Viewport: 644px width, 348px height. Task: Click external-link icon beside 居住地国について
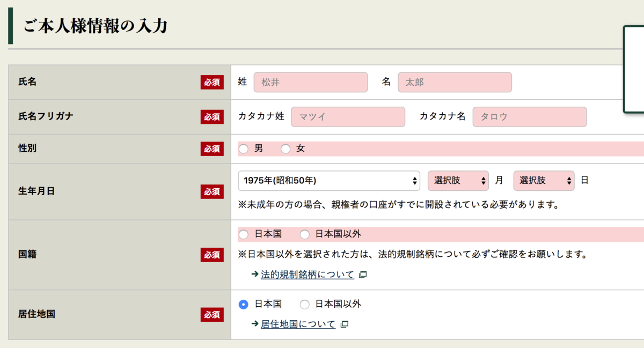click(x=345, y=324)
